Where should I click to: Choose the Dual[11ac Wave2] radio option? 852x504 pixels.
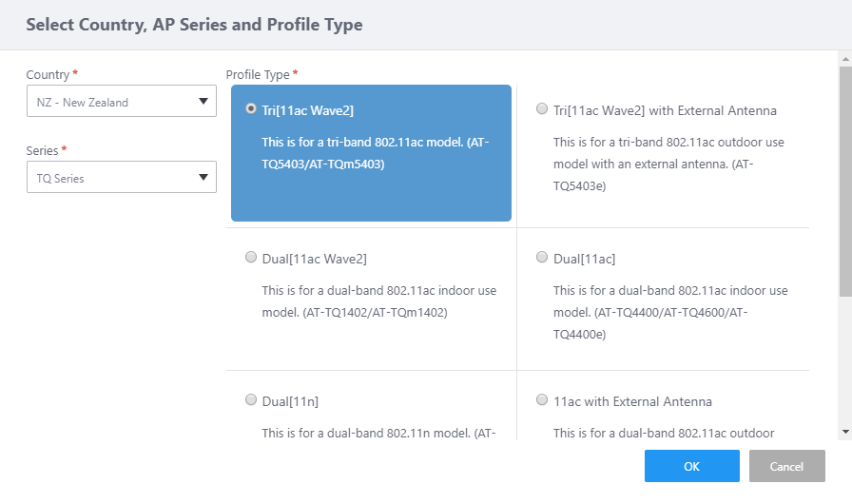coord(251,257)
